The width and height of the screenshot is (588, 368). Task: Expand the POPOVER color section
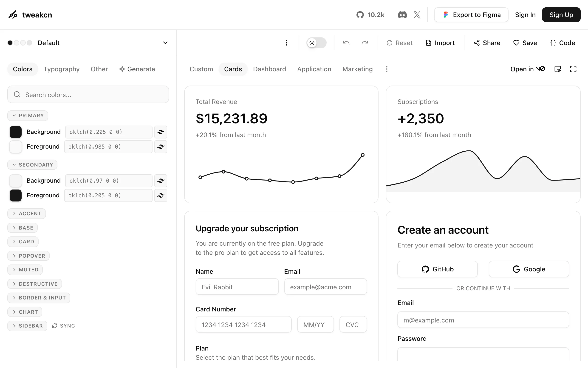coord(28,256)
